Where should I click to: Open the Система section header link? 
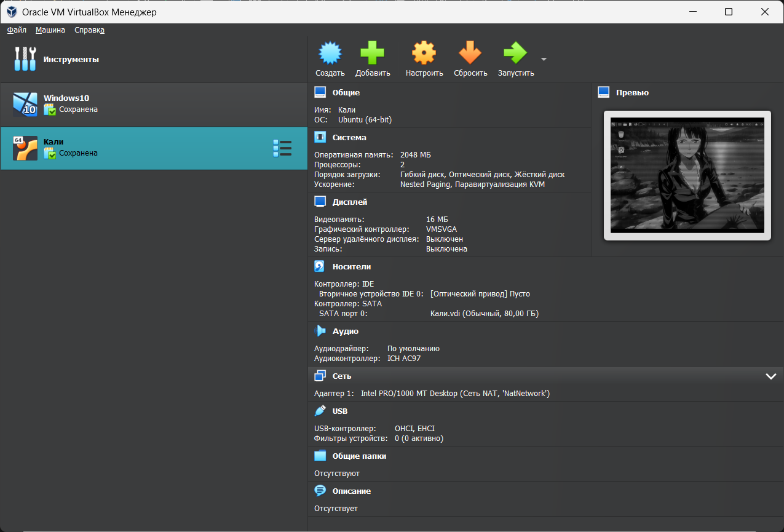[x=349, y=137]
